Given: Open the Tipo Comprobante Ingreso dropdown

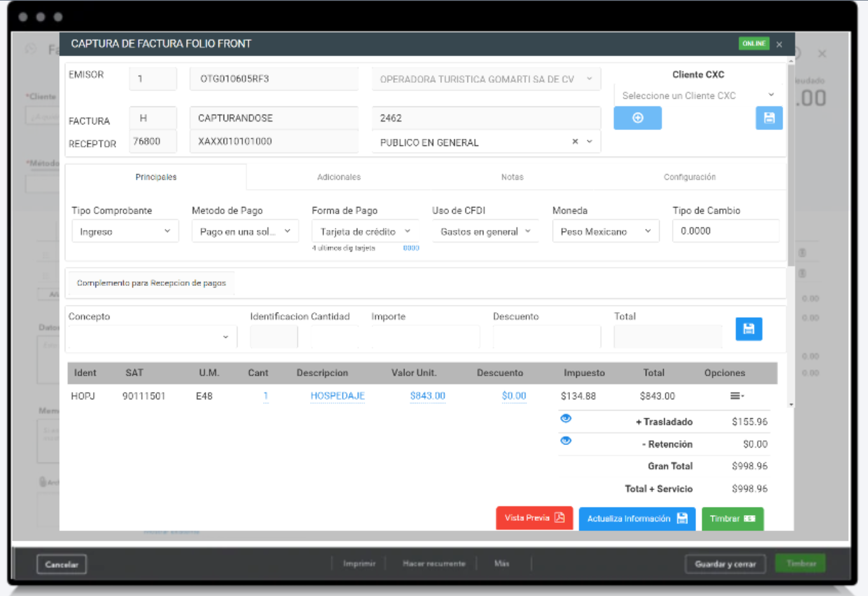Looking at the screenshot, I should tap(125, 232).
